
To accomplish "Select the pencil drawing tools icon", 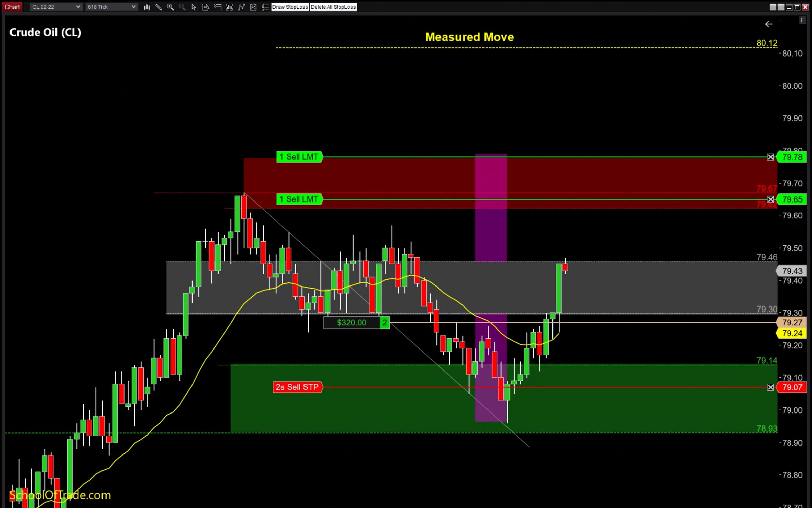I will click(158, 7).
